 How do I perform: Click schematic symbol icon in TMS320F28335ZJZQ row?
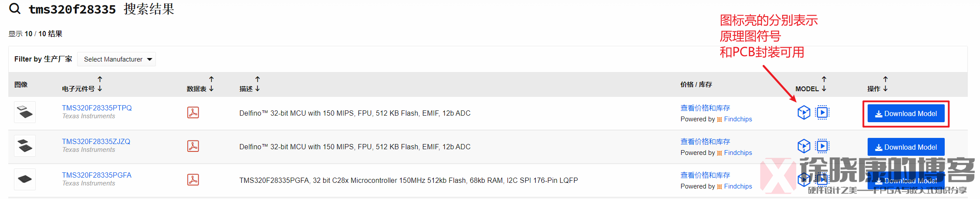(x=804, y=146)
